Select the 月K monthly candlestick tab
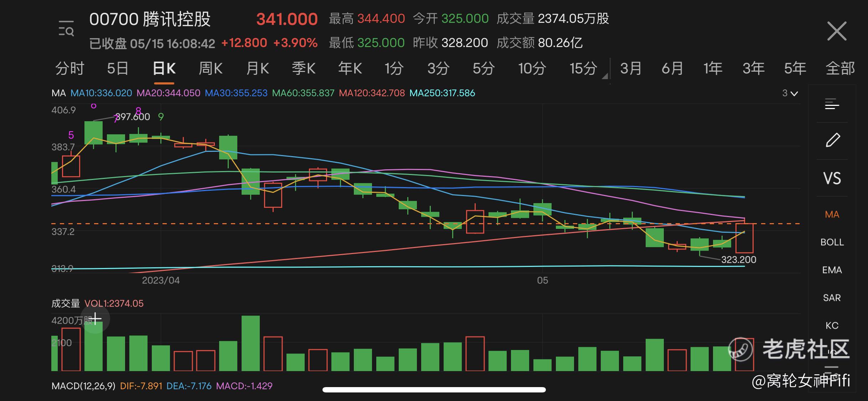This screenshot has width=868, height=401. (258, 68)
